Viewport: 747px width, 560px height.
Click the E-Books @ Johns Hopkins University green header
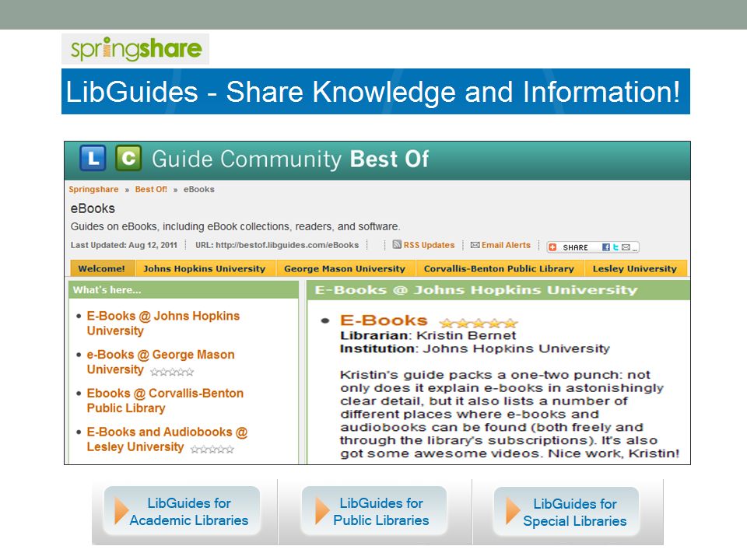(499, 290)
